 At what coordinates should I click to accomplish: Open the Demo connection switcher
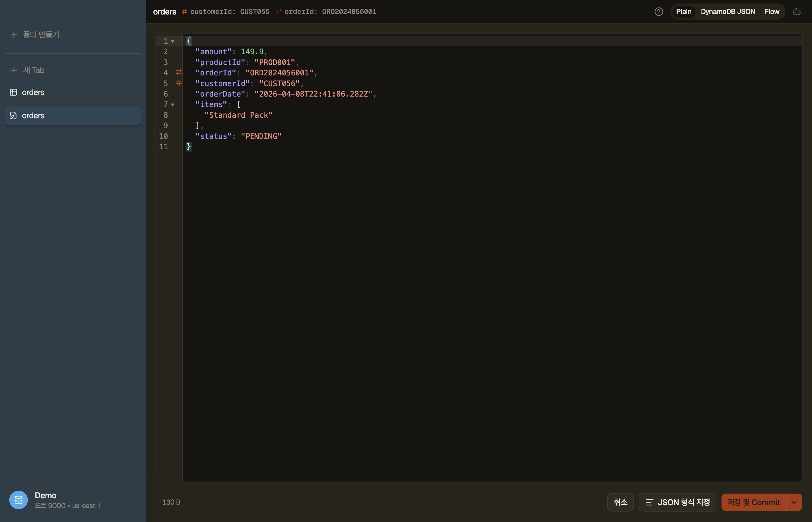coord(73,500)
